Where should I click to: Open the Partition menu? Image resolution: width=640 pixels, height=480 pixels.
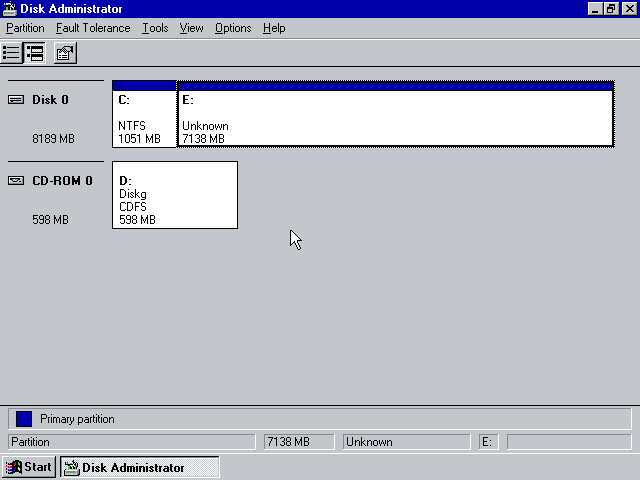tap(25, 28)
